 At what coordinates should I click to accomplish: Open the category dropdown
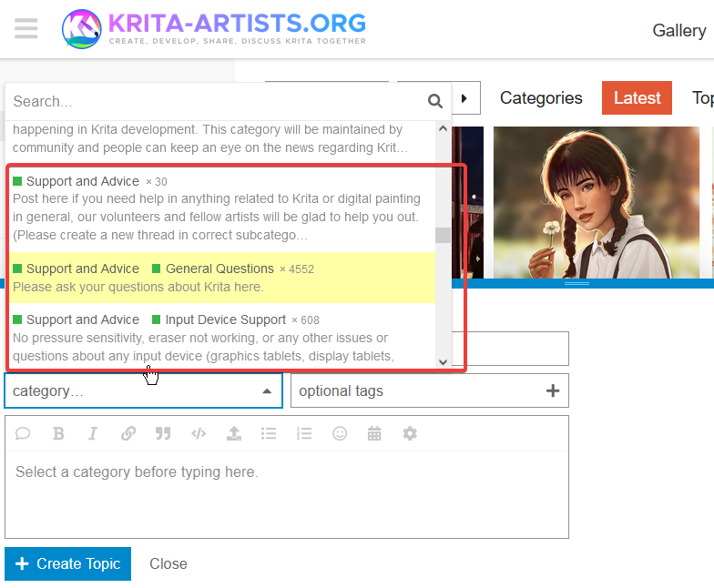click(x=144, y=391)
